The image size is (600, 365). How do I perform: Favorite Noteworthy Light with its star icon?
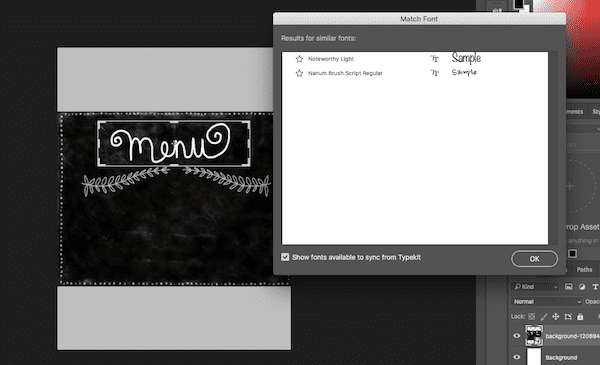point(299,59)
